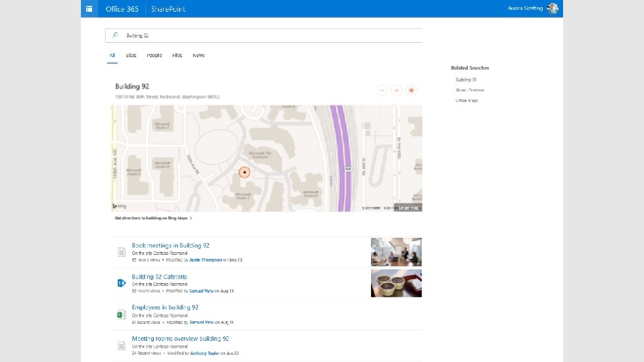The width and height of the screenshot is (644, 362).
Task: Open SharePoint home from header
Action: 168,9
